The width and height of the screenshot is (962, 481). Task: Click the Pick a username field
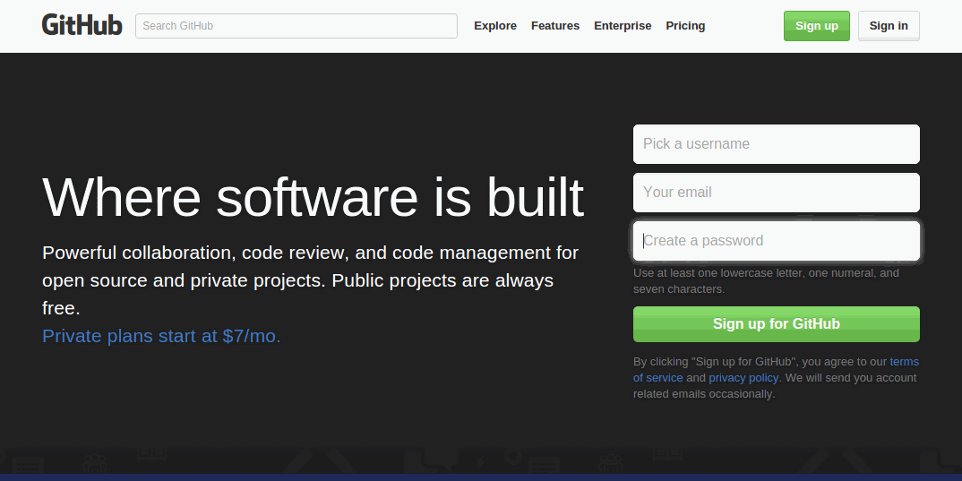(x=776, y=144)
